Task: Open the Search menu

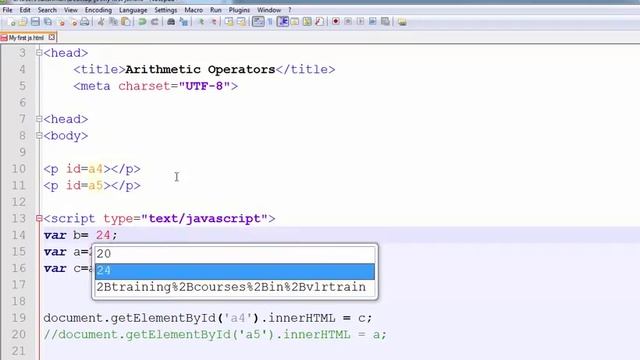Action: [47, 10]
